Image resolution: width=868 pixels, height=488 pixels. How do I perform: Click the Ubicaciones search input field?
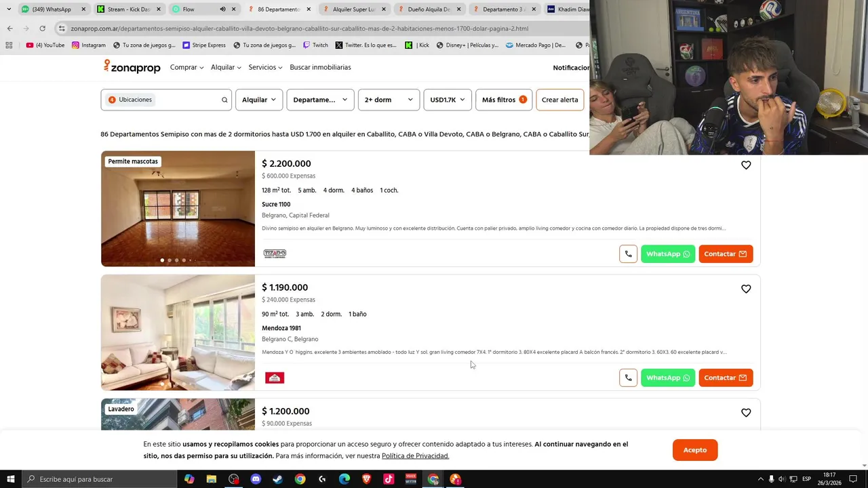coord(166,100)
